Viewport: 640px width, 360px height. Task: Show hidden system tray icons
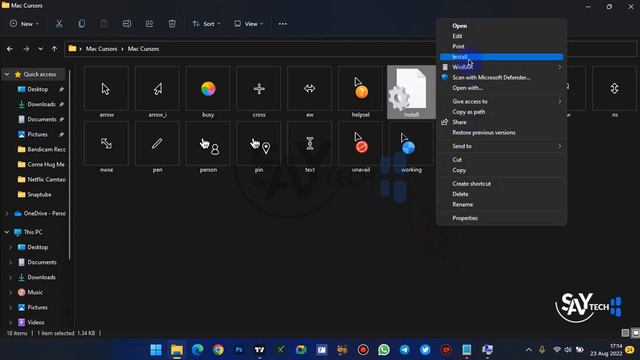[x=529, y=350]
